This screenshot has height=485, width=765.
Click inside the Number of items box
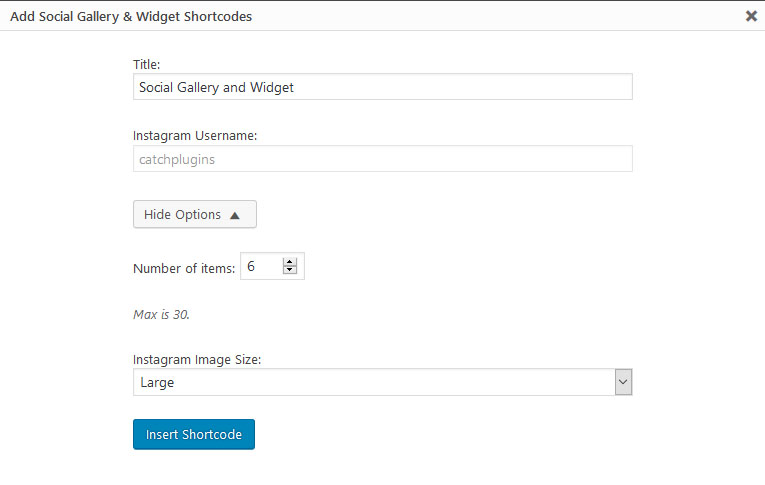point(260,267)
